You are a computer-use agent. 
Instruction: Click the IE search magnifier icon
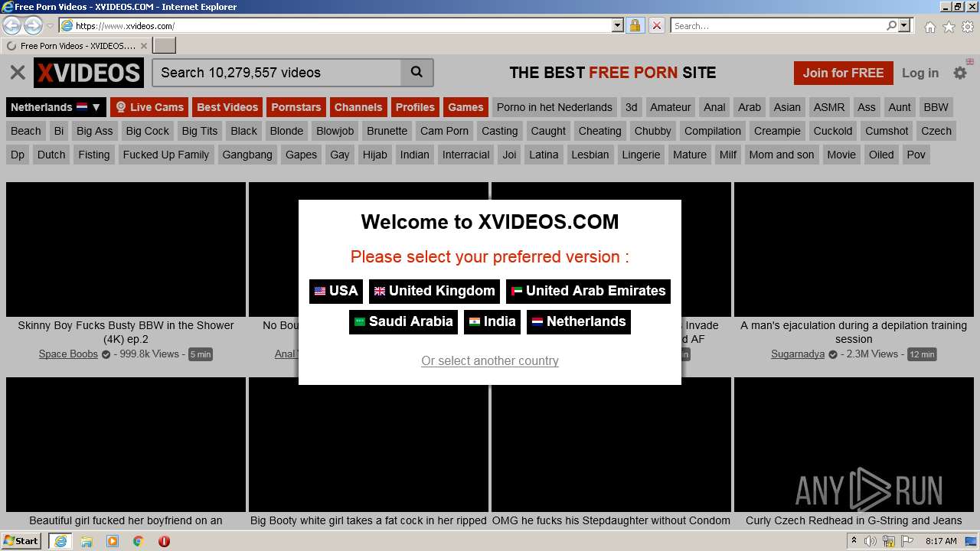click(891, 25)
